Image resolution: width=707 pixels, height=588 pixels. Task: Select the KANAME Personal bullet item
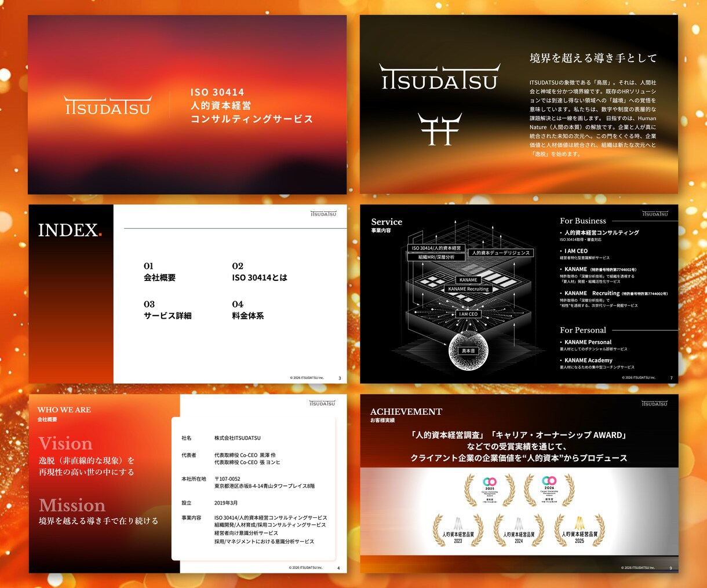click(x=593, y=345)
